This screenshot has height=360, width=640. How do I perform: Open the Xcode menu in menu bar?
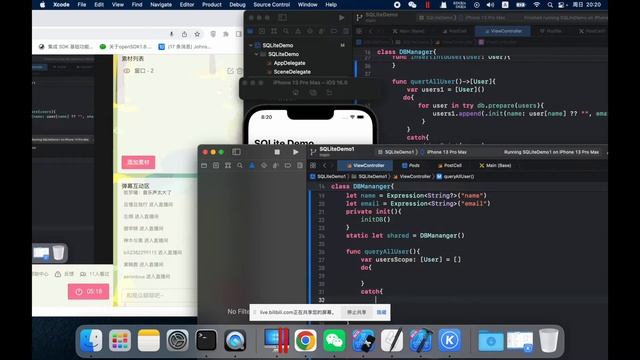point(61,4)
